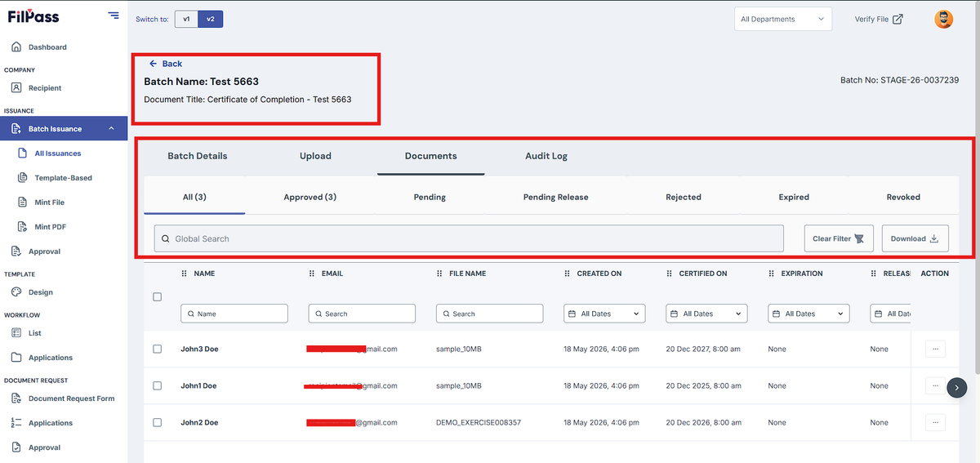The image size is (980, 463).
Task: Select the Rejected filter tab
Action: tap(684, 197)
